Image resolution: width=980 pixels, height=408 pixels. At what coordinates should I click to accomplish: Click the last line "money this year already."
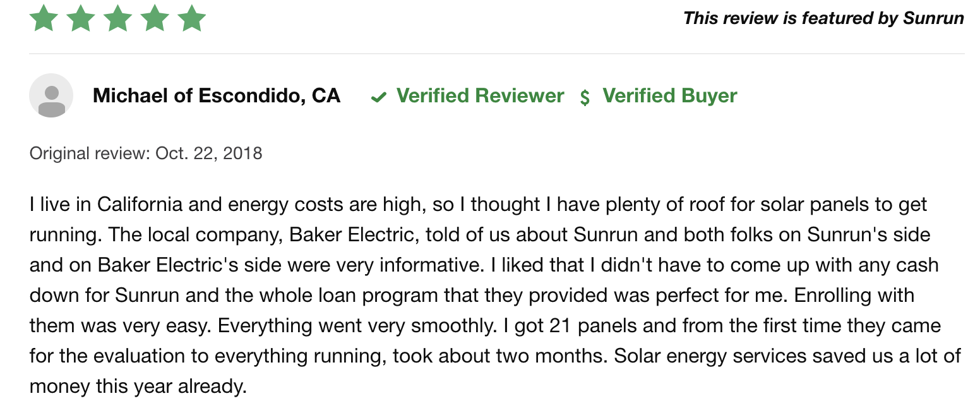coord(138,387)
